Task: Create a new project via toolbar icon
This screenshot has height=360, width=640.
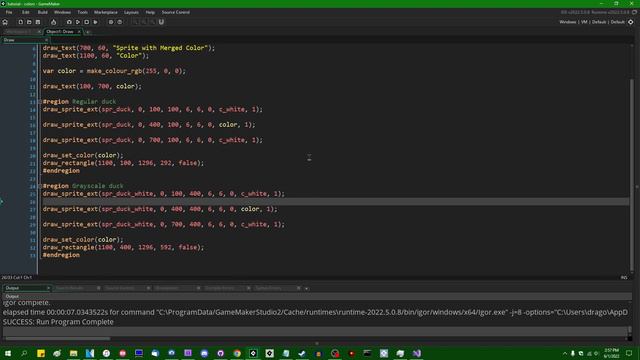Action: pyautogui.click(x=20, y=22)
